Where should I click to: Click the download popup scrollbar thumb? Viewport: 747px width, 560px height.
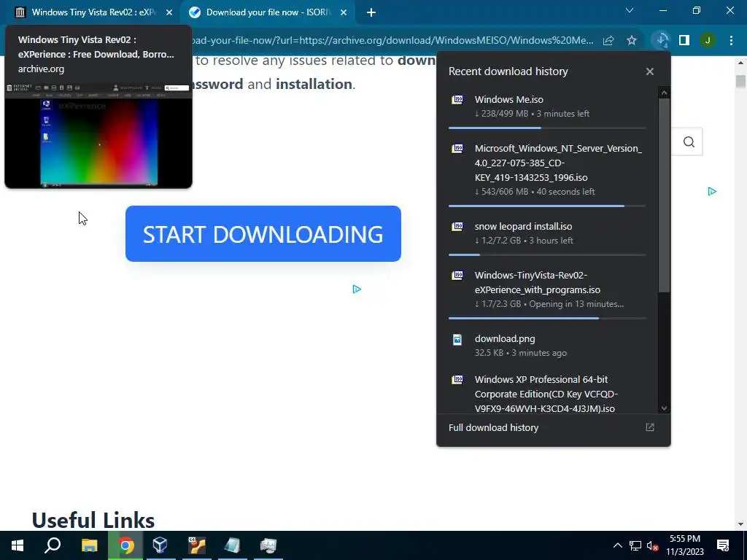point(664,195)
